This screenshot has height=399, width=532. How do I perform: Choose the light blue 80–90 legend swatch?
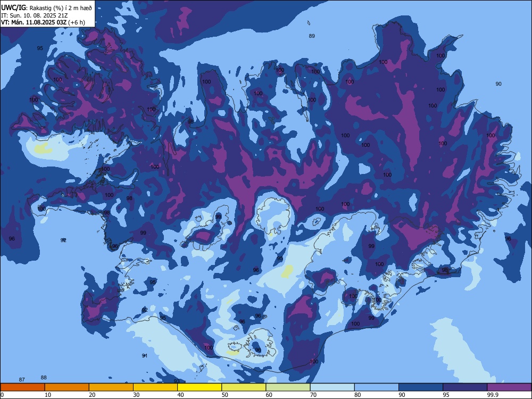[376, 387]
